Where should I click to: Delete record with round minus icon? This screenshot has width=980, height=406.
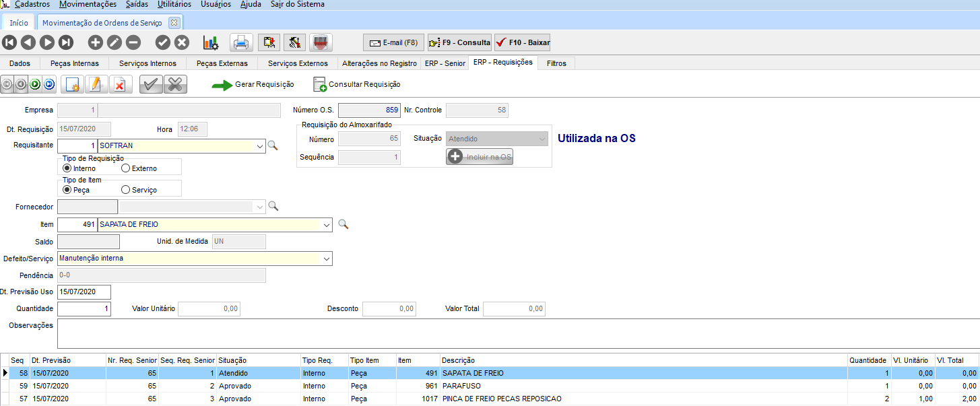pos(133,42)
